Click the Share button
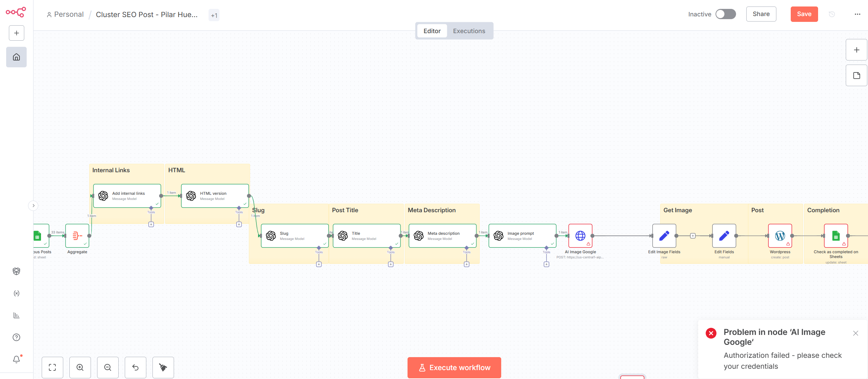Screen dimensions: 868x379 [761, 14]
